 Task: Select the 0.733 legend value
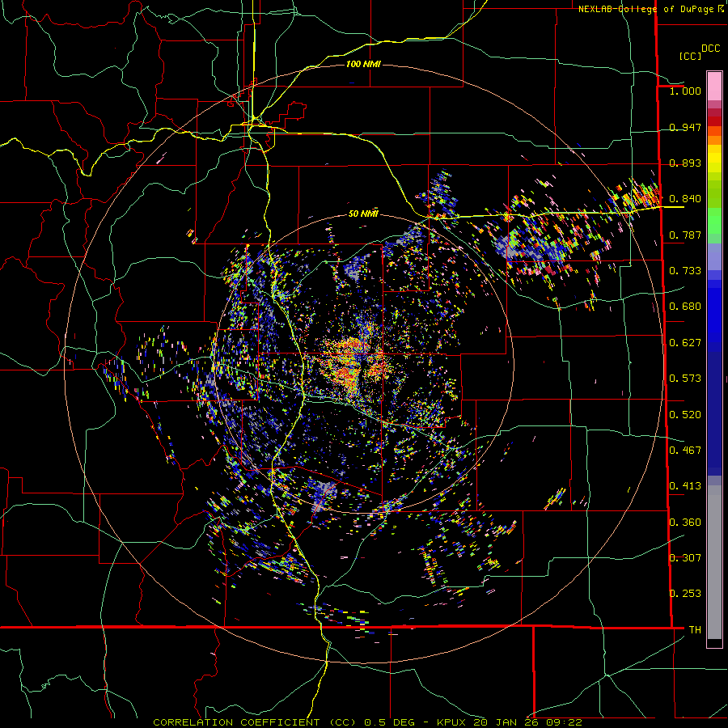click(x=685, y=271)
